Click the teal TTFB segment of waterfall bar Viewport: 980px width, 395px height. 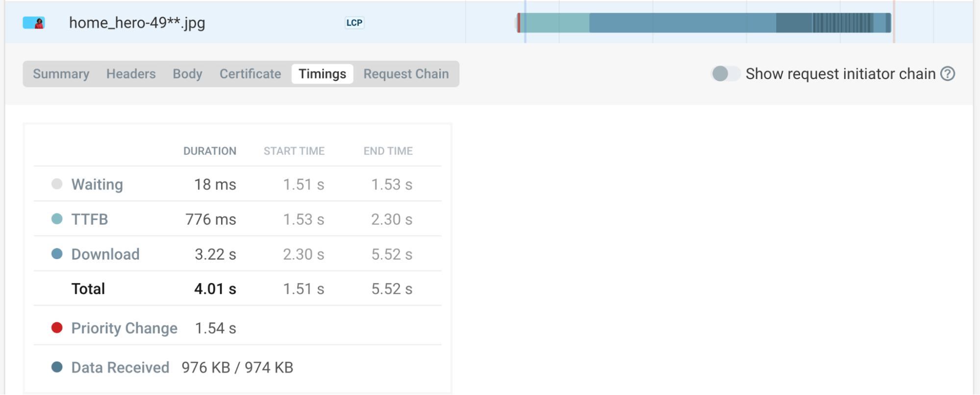[x=555, y=23]
